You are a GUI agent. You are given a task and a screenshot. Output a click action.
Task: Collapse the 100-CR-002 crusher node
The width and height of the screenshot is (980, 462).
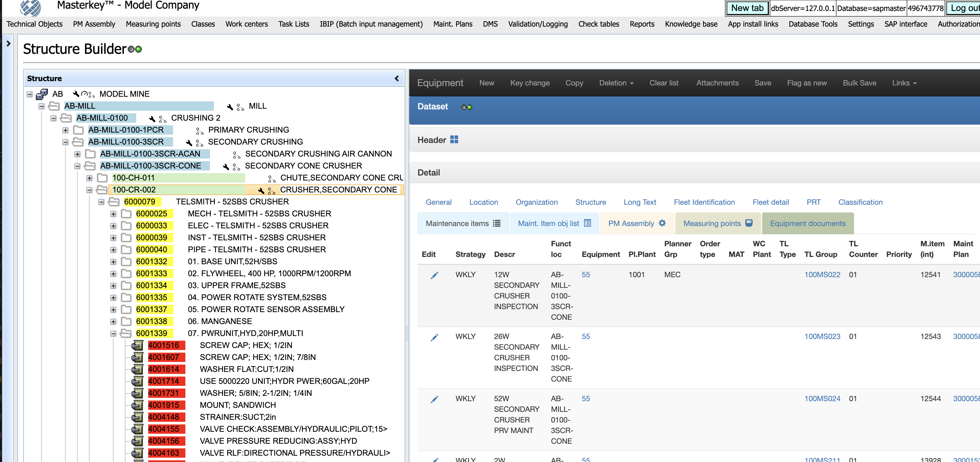pos(89,190)
